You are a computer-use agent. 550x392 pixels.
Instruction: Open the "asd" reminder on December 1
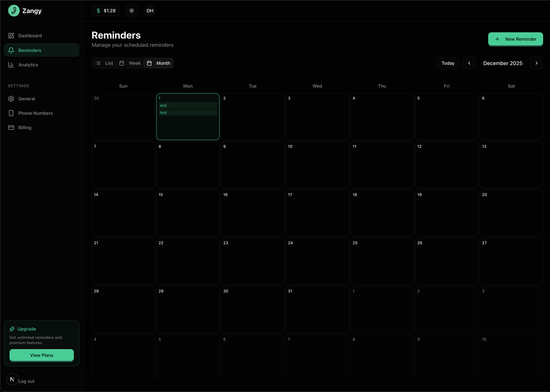pyautogui.click(x=188, y=105)
